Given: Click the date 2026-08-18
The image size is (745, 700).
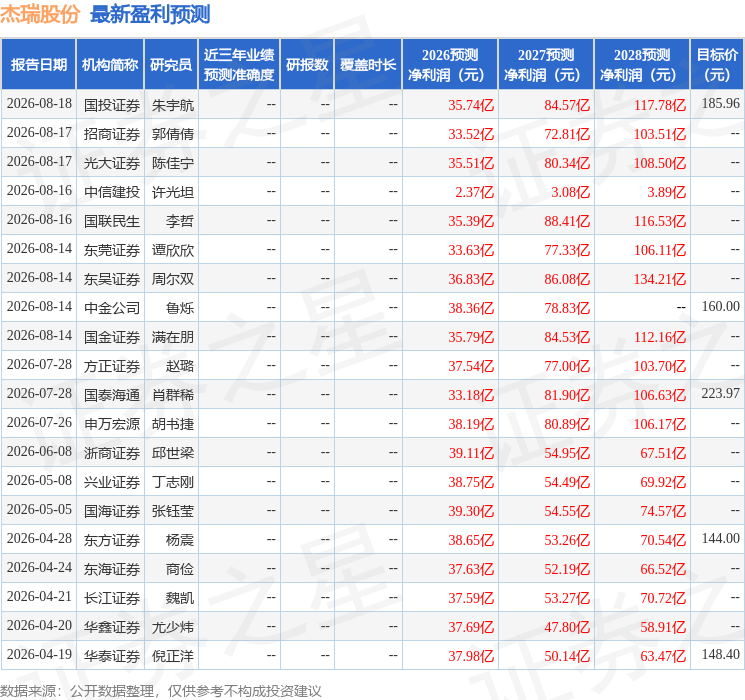Looking at the screenshot, I should [39, 104].
